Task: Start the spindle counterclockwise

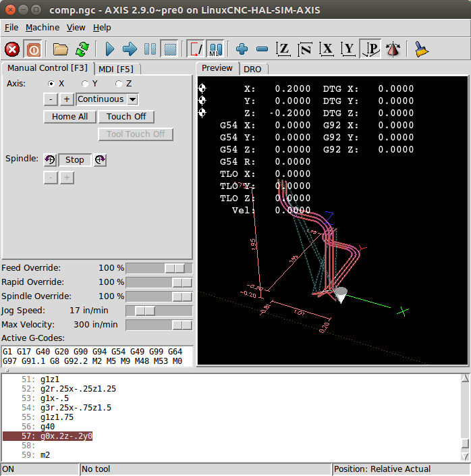Action: point(50,159)
